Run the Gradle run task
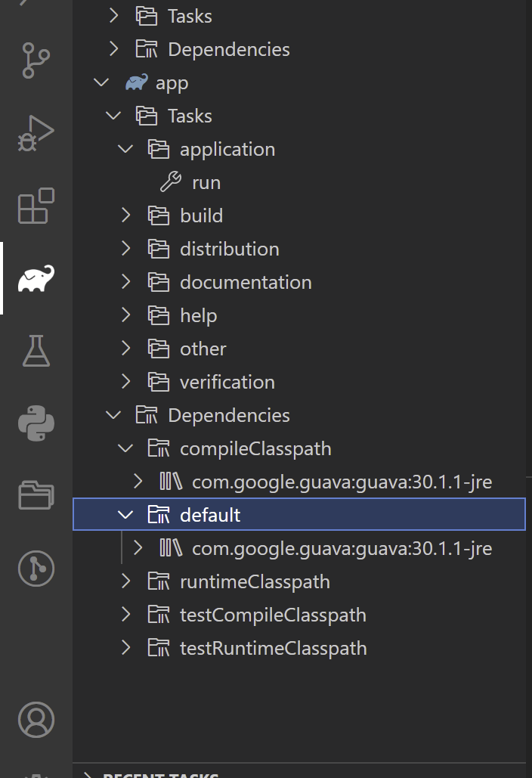 click(x=206, y=181)
